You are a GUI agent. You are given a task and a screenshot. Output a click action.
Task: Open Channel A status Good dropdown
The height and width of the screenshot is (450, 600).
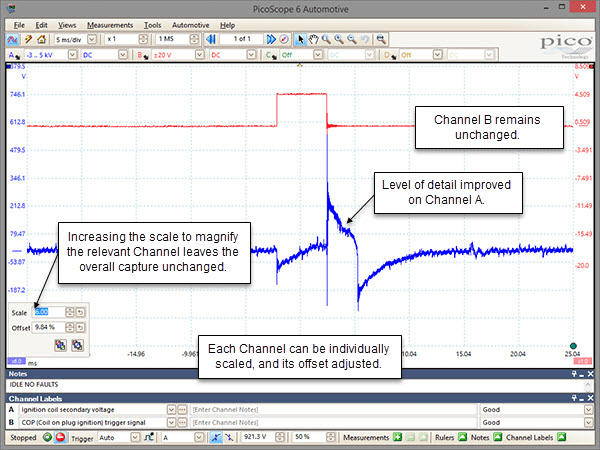tap(589, 410)
